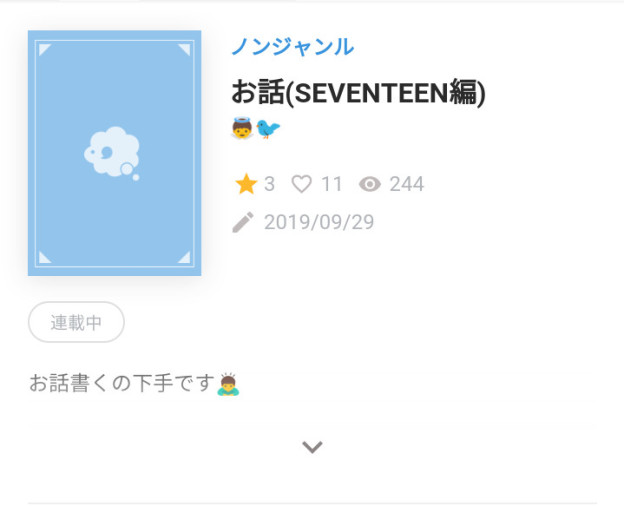Click the bowing person emoji in description

pos(228,384)
